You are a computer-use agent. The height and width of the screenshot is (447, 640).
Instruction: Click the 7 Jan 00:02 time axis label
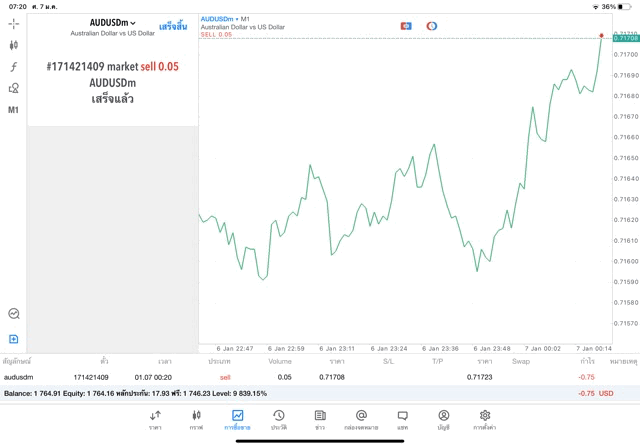[543, 349]
